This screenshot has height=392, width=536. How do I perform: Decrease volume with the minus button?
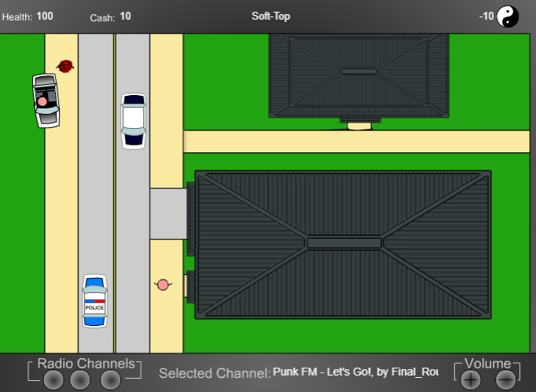tap(506, 379)
